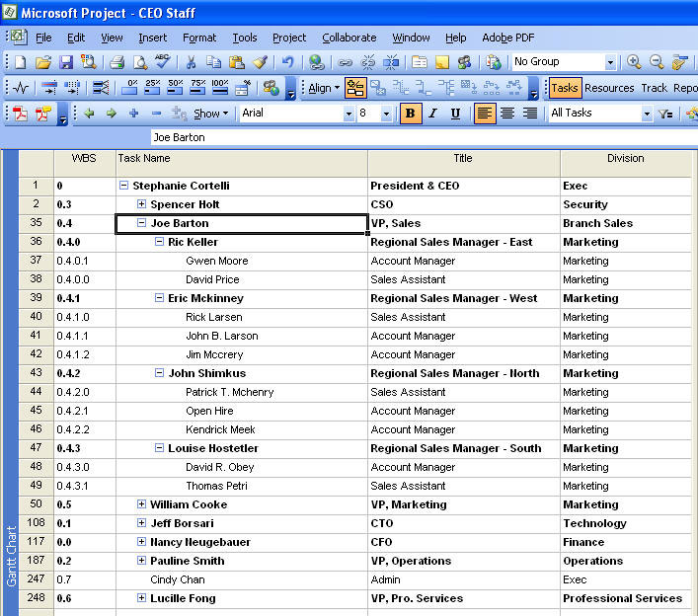
Task: Select the Cindy Chan task cell
Action: [x=242, y=579]
